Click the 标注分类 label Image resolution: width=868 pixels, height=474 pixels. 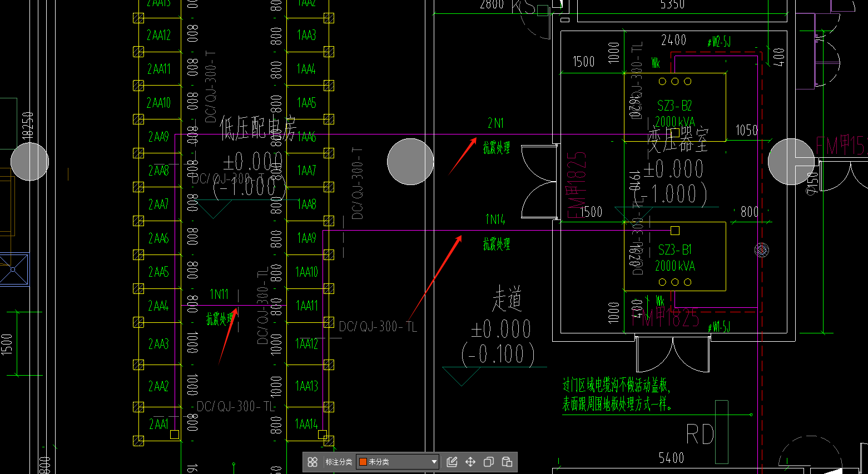339,462
